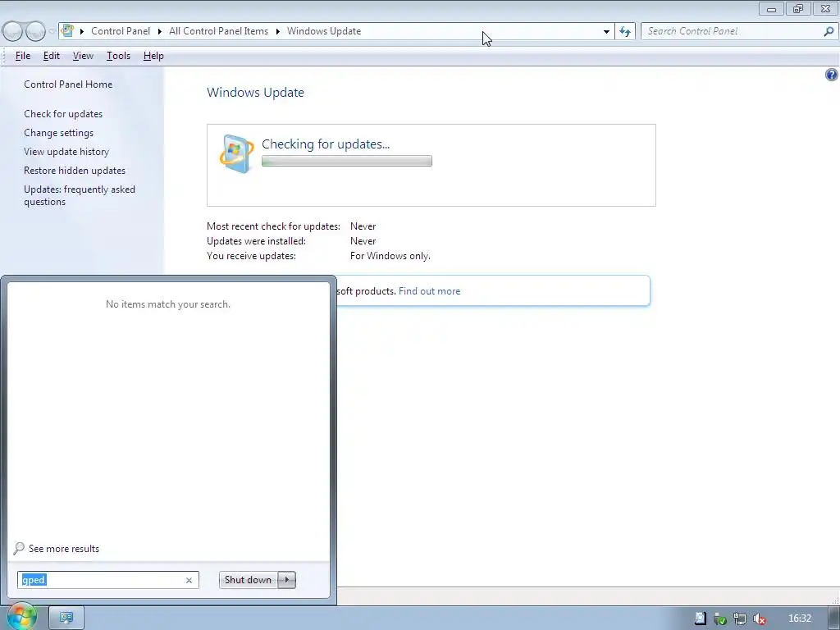Click the Control Panel icon in address bar
840x630 pixels.
pyautogui.click(x=67, y=30)
